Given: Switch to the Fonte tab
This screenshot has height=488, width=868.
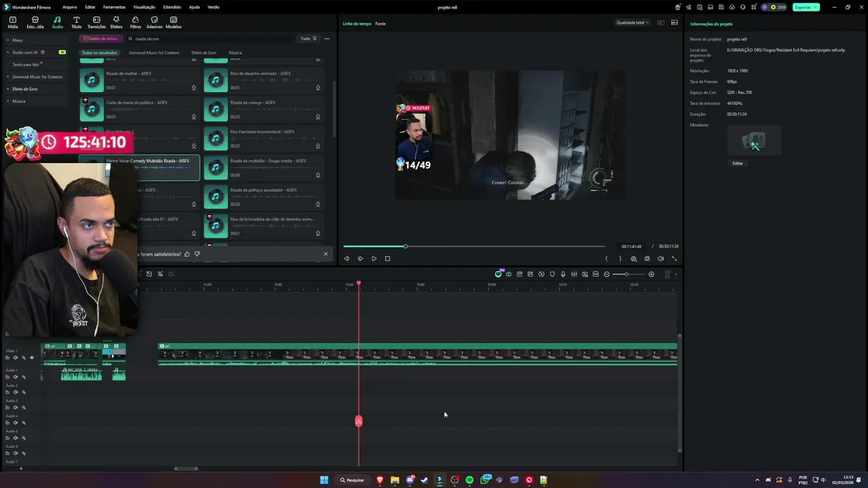Looking at the screenshot, I should tap(380, 24).
